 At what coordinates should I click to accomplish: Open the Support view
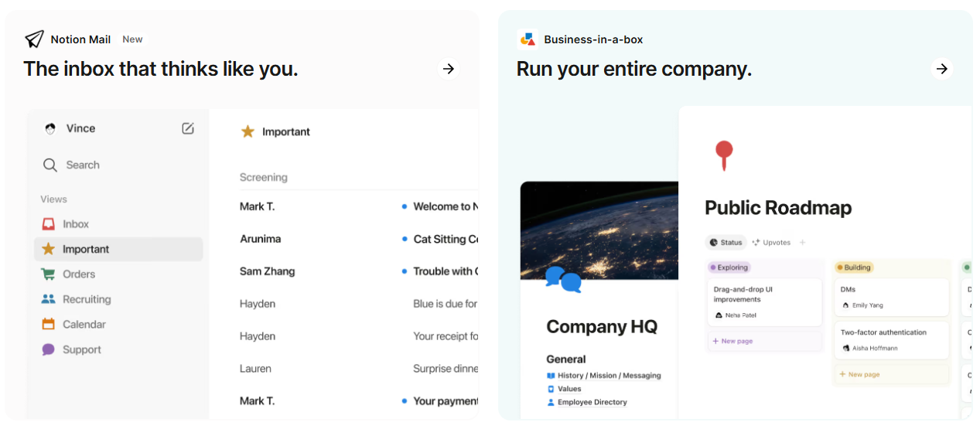click(x=81, y=349)
